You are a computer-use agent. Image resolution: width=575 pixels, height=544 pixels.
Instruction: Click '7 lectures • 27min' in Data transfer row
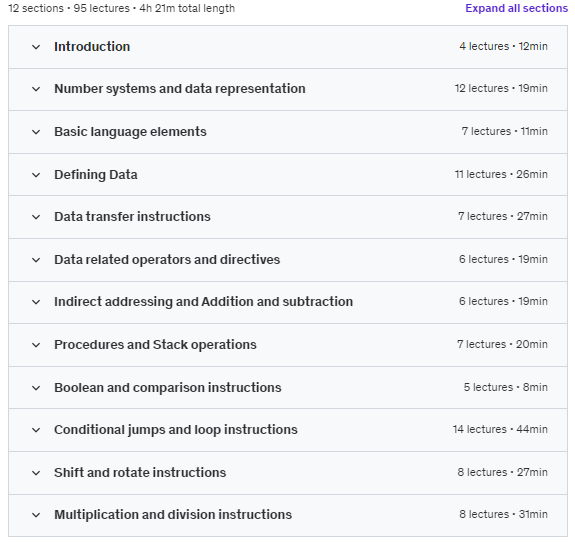pos(503,216)
